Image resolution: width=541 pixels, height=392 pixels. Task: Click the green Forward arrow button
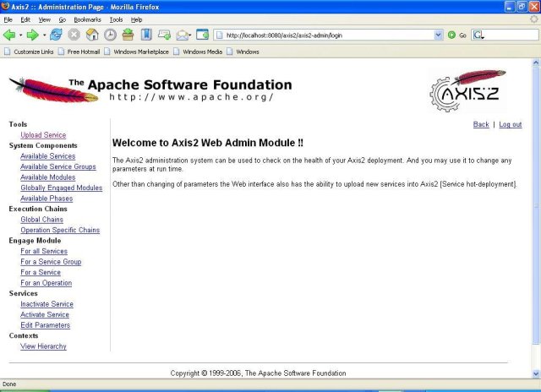[x=33, y=35]
